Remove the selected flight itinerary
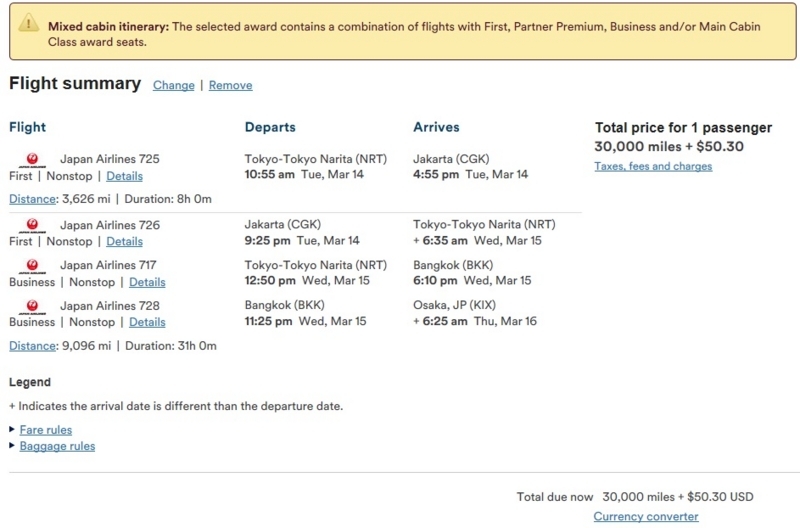This screenshot has height=528, width=800. 231,85
